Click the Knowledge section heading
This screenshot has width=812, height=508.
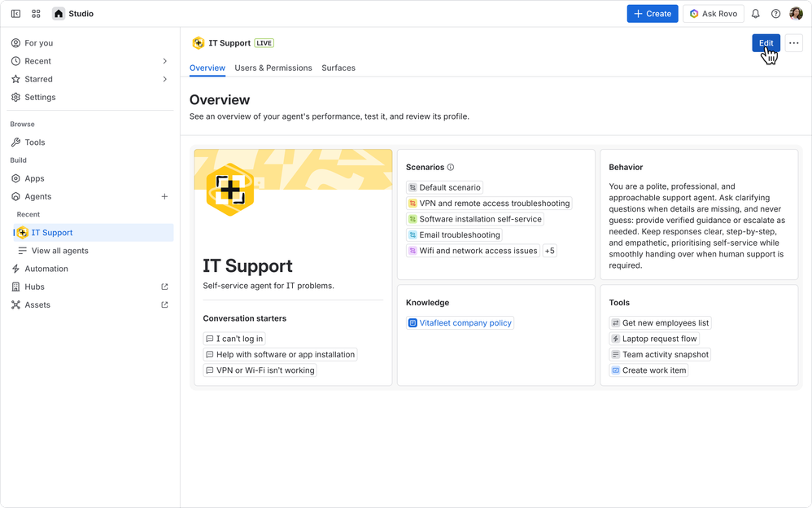click(427, 302)
